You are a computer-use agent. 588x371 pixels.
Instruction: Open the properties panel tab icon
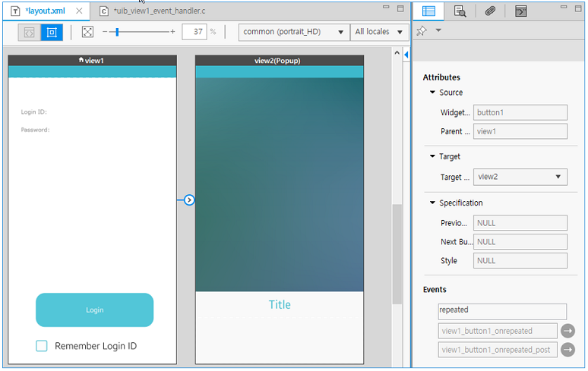click(428, 11)
